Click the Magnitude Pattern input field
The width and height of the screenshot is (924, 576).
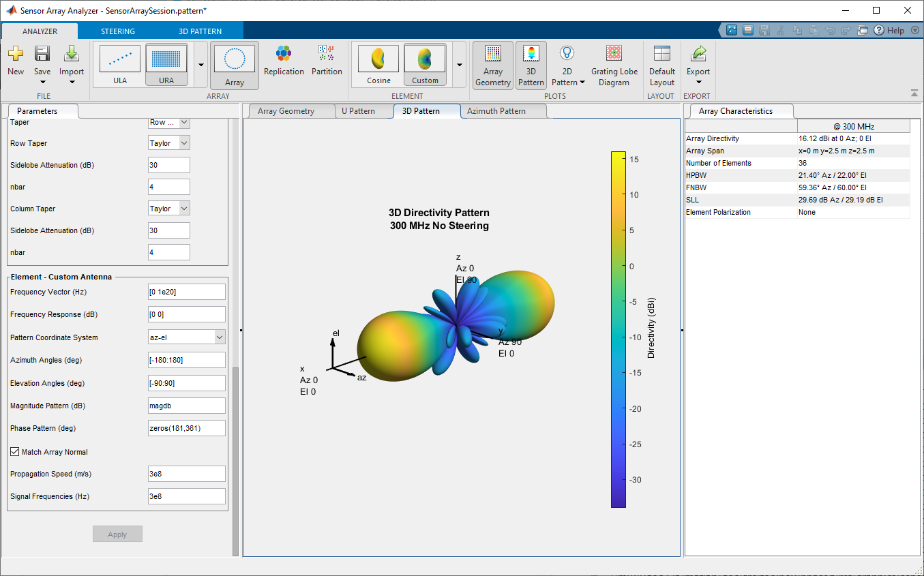pos(186,406)
